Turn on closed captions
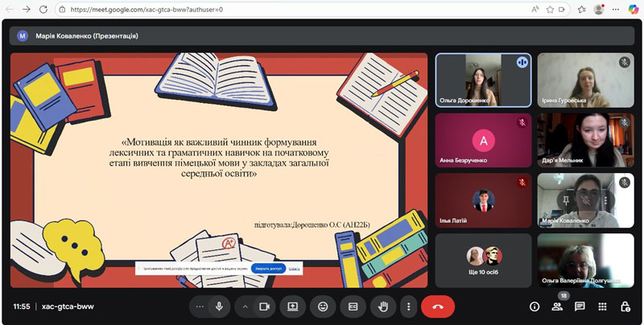The width and height of the screenshot is (644, 325). pyautogui.click(x=353, y=306)
